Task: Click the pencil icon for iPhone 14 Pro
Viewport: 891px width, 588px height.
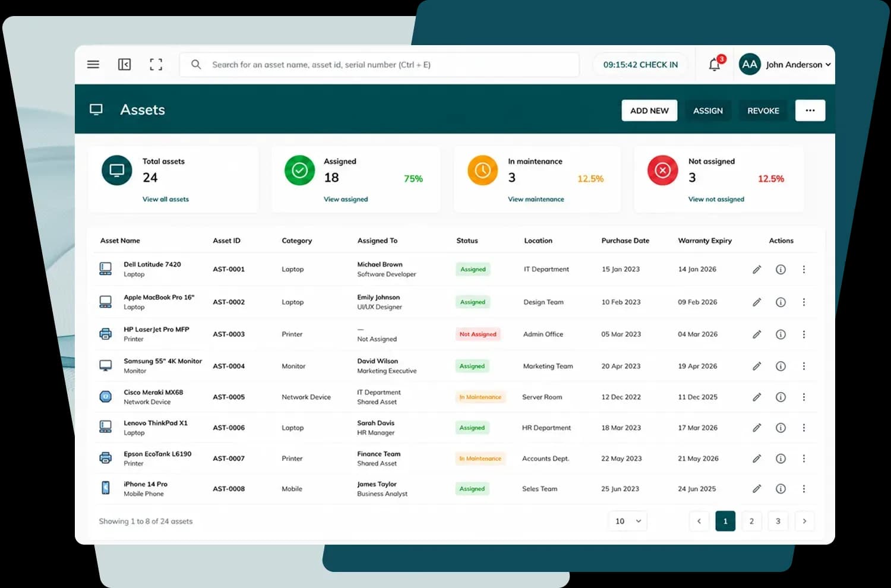Action: click(x=757, y=489)
